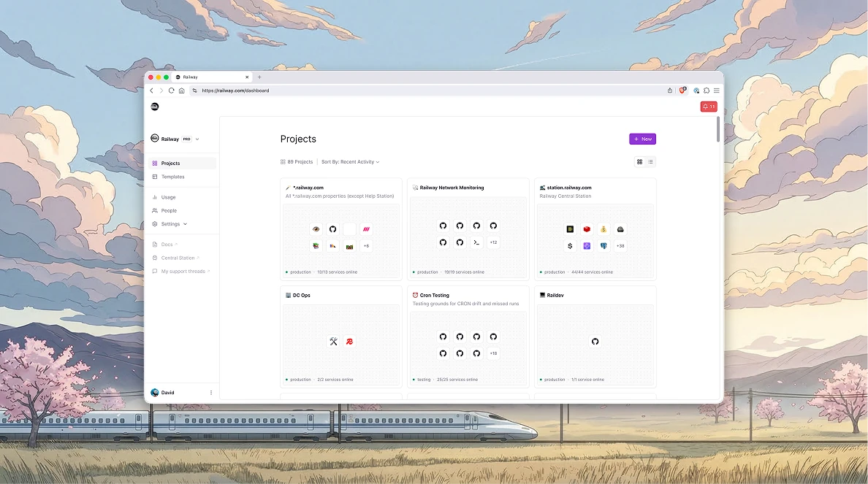The height and width of the screenshot is (484, 868).
Task: Open the notifications bell showing 11
Action: click(x=709, y=107)
